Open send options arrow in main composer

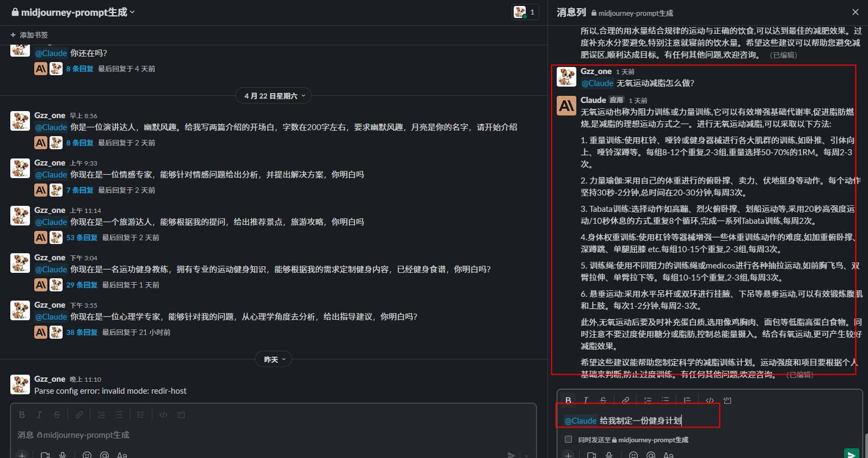point(526,455)
